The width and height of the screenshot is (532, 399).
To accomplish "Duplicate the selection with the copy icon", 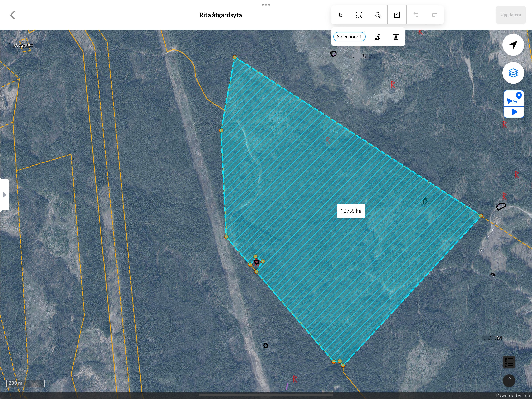I will pyautogui.click(x=377, y=37).
